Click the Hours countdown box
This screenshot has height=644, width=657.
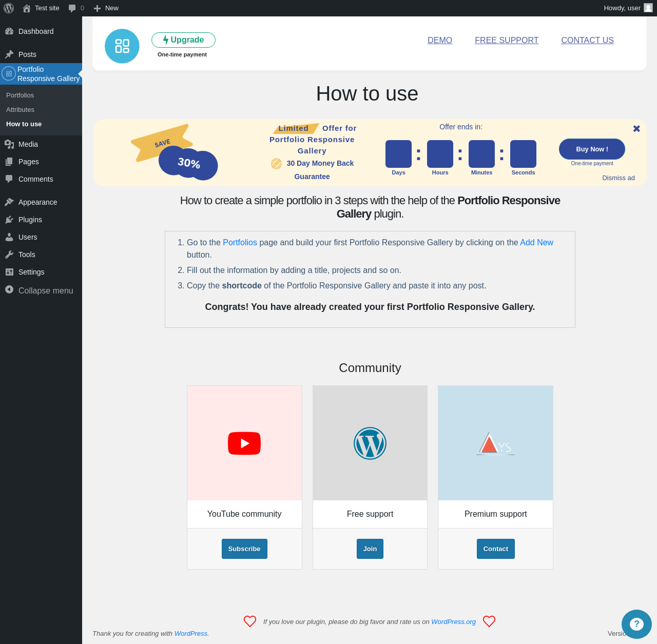point(440,154)
